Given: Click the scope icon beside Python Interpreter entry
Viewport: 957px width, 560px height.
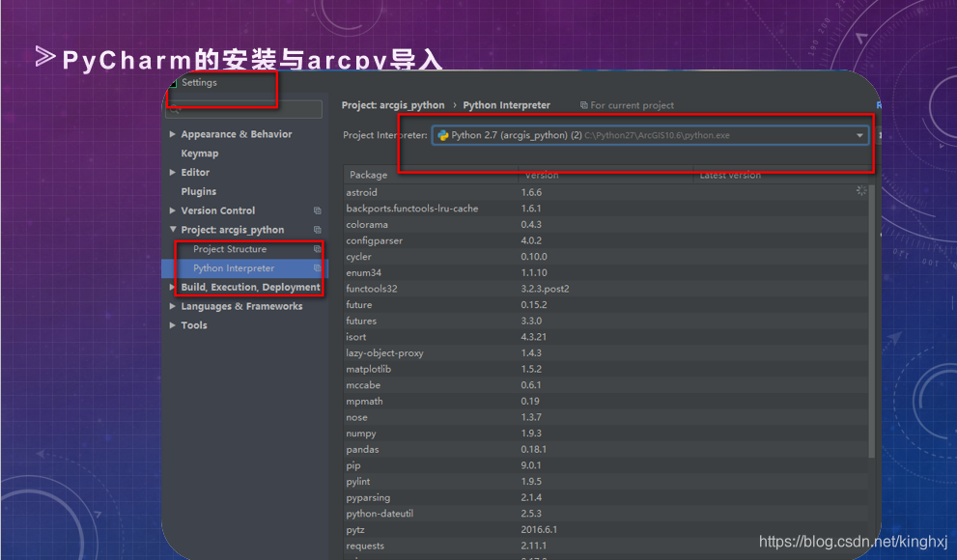Looking at the screenshot, I should tap(319, 267).
